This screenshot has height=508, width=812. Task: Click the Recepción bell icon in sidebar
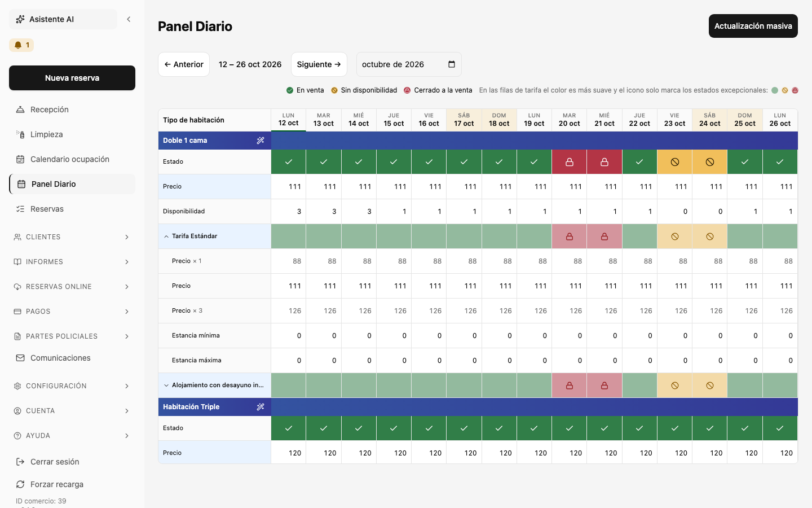pos(20,110)
